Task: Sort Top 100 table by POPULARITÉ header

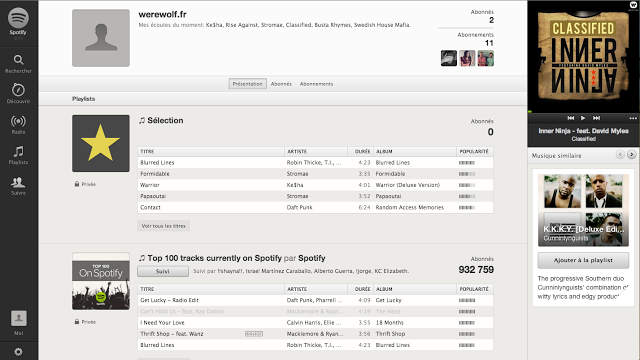Action: 475,289
